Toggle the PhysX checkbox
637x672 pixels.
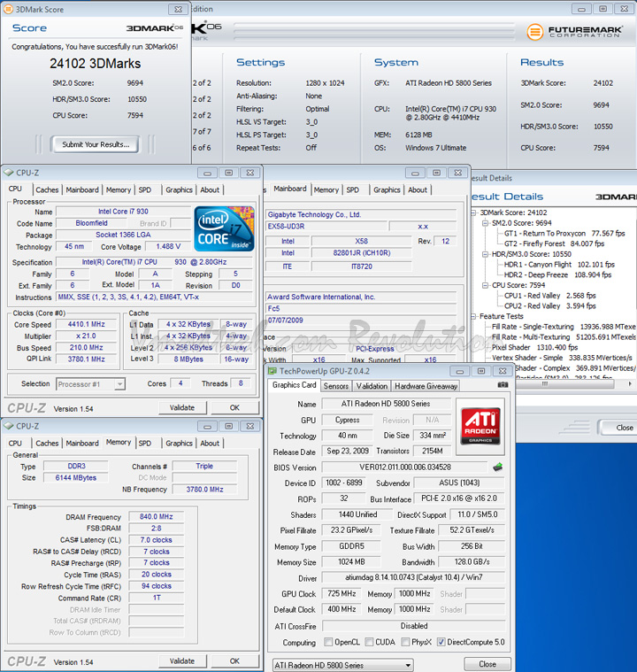click(x=405, y=642)
